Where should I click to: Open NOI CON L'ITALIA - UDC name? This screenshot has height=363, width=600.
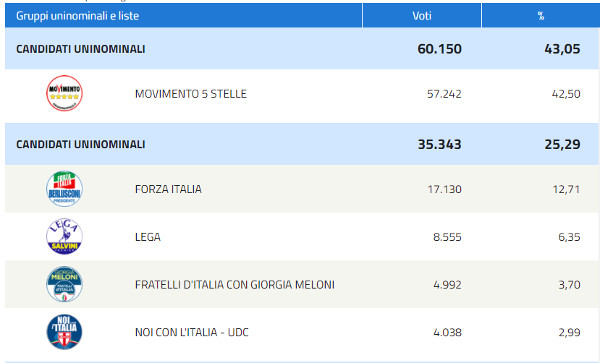(191, 332)
